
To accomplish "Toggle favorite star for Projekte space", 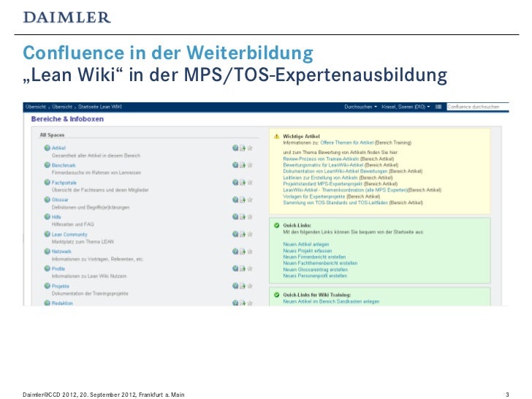I will click(250, 286).
